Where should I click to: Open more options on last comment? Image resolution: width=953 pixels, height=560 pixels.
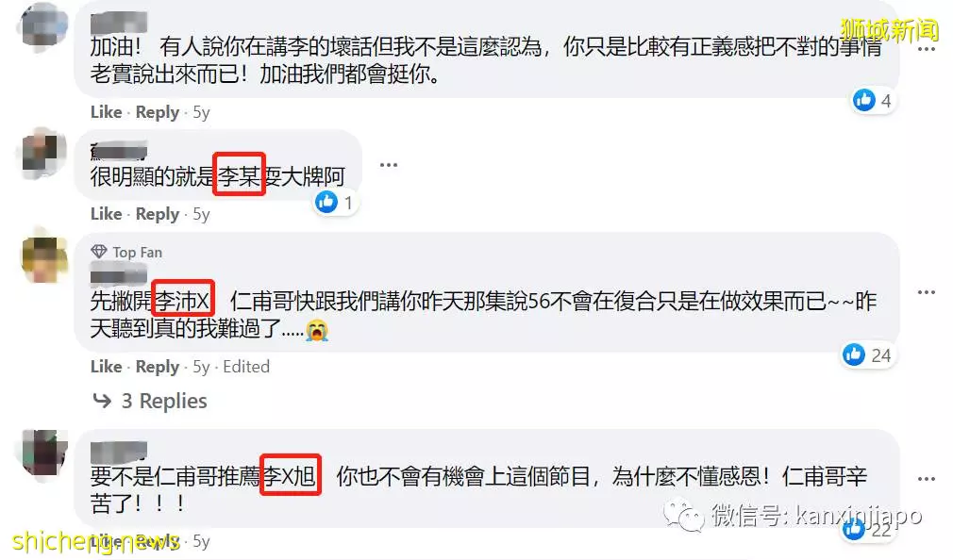[926, 479]
